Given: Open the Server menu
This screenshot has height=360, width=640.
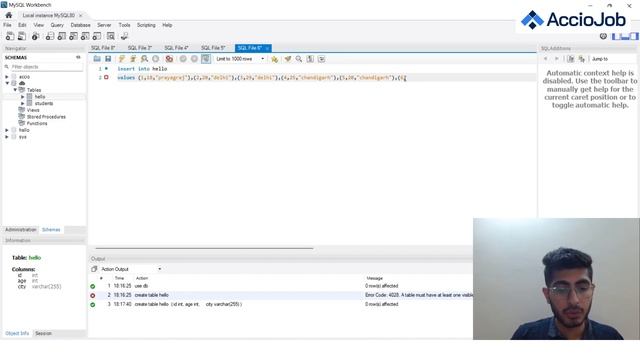Looking at the screenshot, I should coord(104,25).
